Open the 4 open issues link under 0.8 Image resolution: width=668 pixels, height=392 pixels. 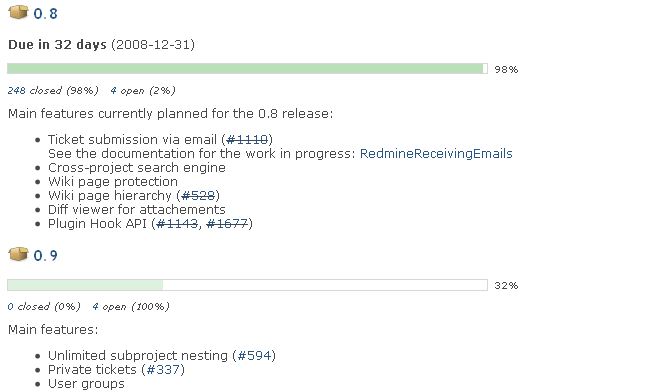pos(113,90)
